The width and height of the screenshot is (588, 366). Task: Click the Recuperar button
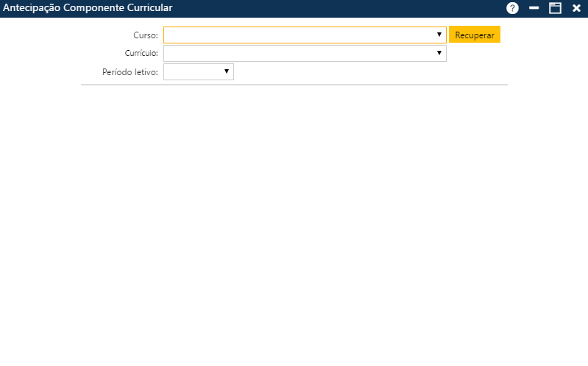click(475, 35)
